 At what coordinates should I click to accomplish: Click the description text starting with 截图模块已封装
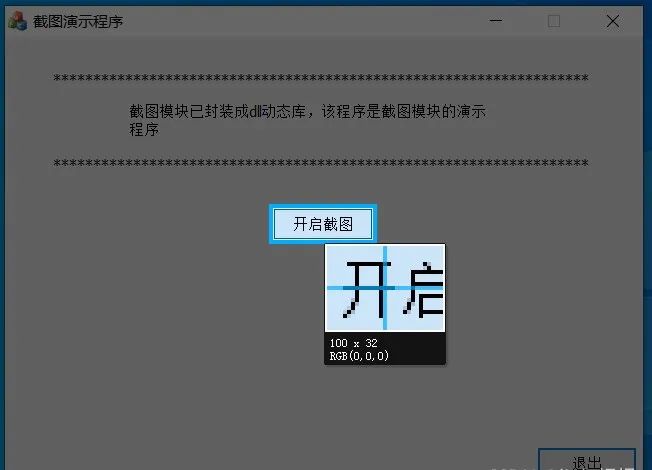307,121
